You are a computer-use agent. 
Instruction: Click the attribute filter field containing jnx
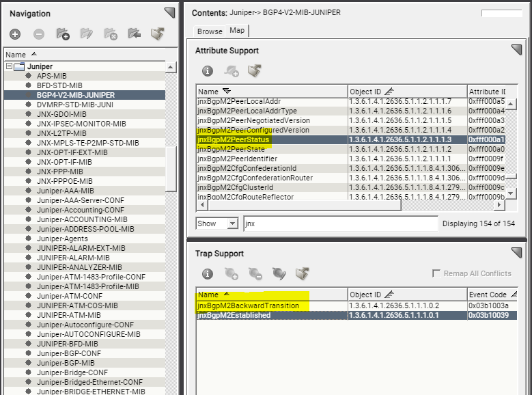pyautogui.click(x=341, y=223)
